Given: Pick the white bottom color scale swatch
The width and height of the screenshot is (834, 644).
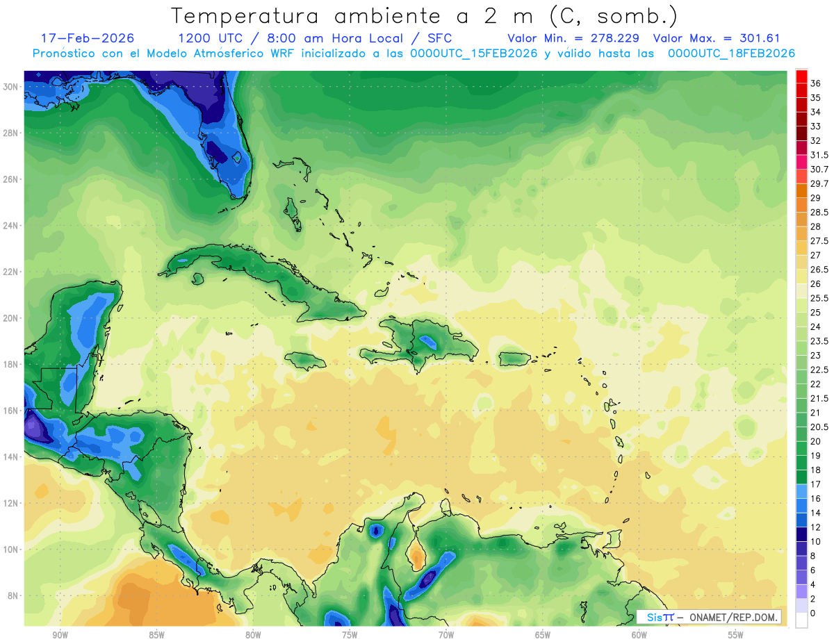Looking at the screenshot, I should pos(801,620).
